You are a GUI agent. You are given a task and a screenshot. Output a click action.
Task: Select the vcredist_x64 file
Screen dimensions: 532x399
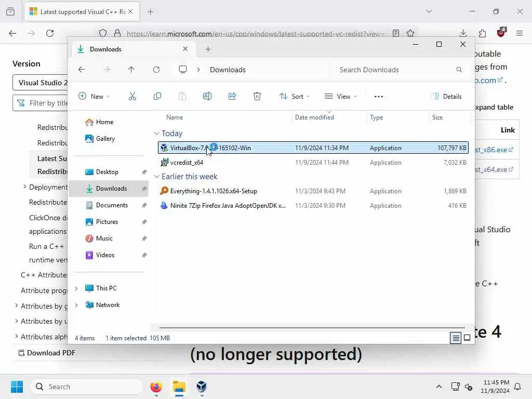coord(313,163)
